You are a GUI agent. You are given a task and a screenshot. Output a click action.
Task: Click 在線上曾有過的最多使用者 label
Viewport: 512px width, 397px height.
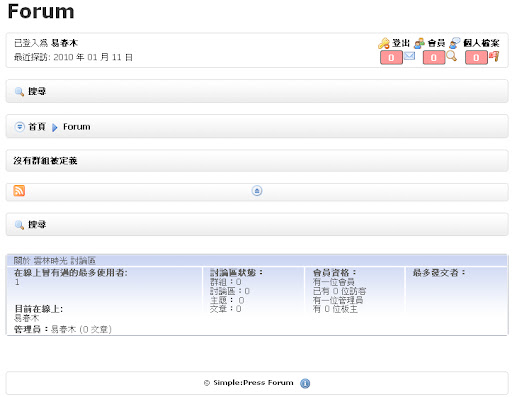coord(71,273)
